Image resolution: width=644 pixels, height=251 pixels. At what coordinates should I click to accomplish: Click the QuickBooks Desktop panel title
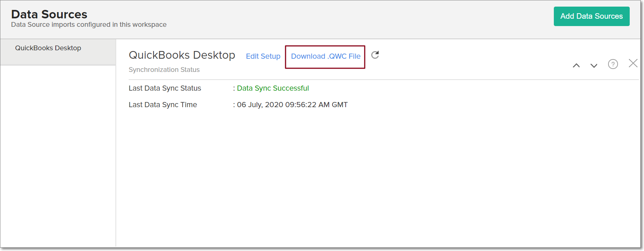click(182, 55)
